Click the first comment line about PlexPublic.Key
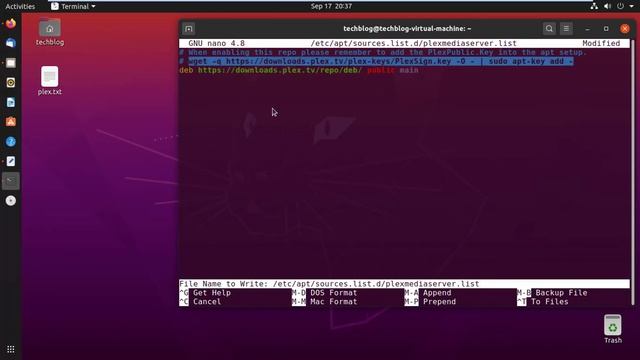Viewport: 640px width, 360px height. (383, 52)
